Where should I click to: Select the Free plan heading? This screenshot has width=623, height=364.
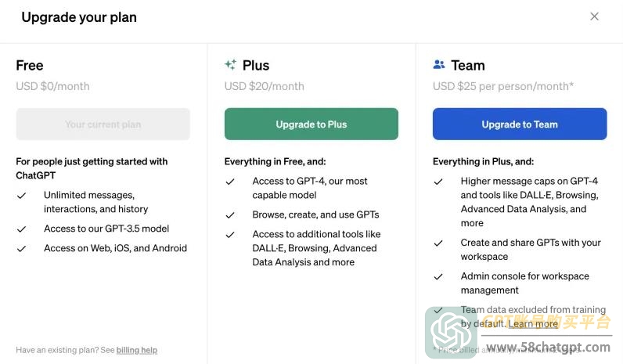click(30, 65)
